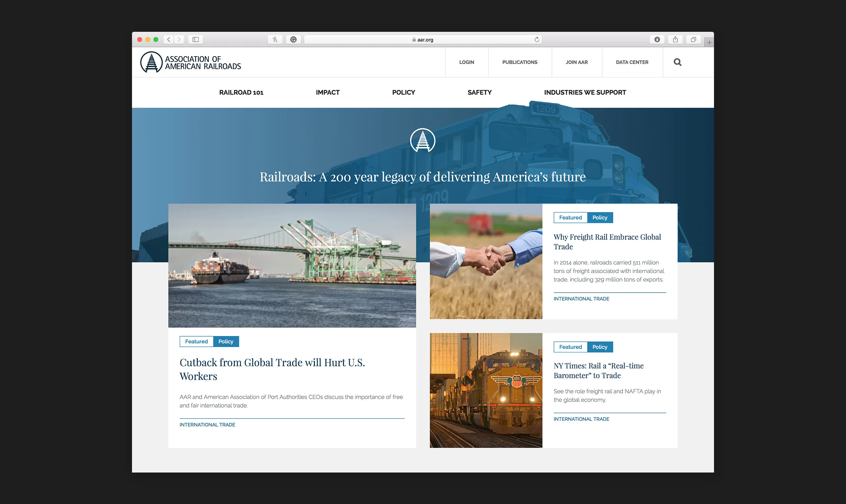Screen dimensions: 846x504
Task: Select the Safety navigation item
Action: (479, 92)
